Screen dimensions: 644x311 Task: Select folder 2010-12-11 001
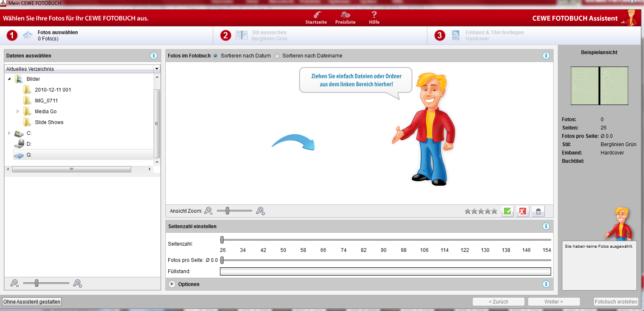(x=53, y=90)
